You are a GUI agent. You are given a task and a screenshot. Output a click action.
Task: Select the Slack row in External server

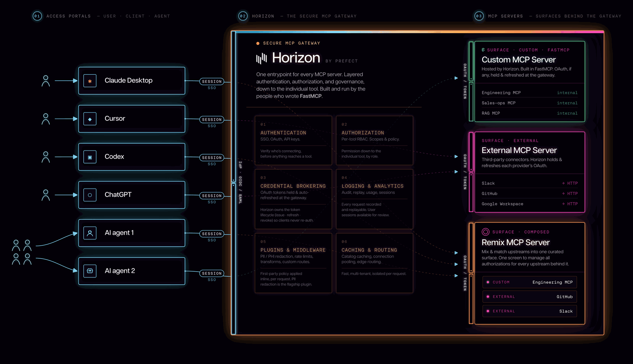pos(529,183)
